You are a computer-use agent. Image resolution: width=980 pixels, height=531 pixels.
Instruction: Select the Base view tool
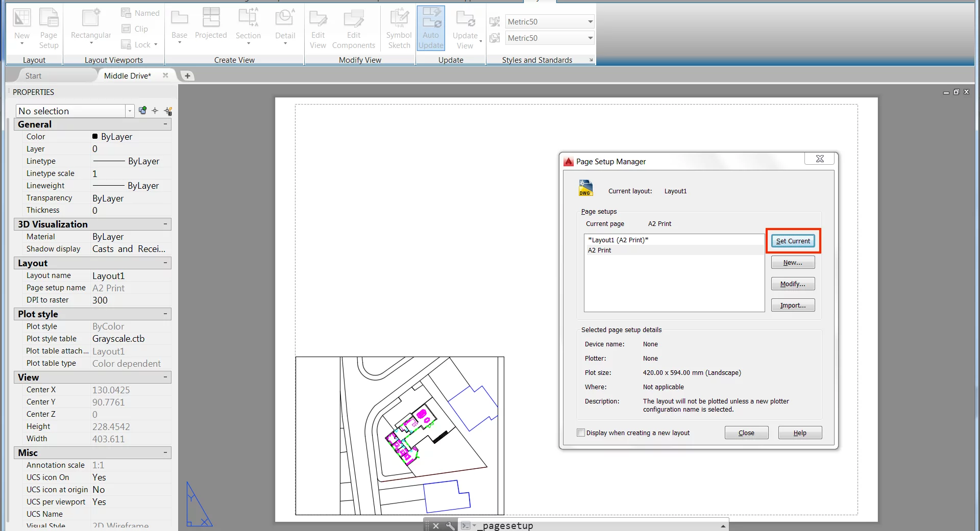[179, 26]
